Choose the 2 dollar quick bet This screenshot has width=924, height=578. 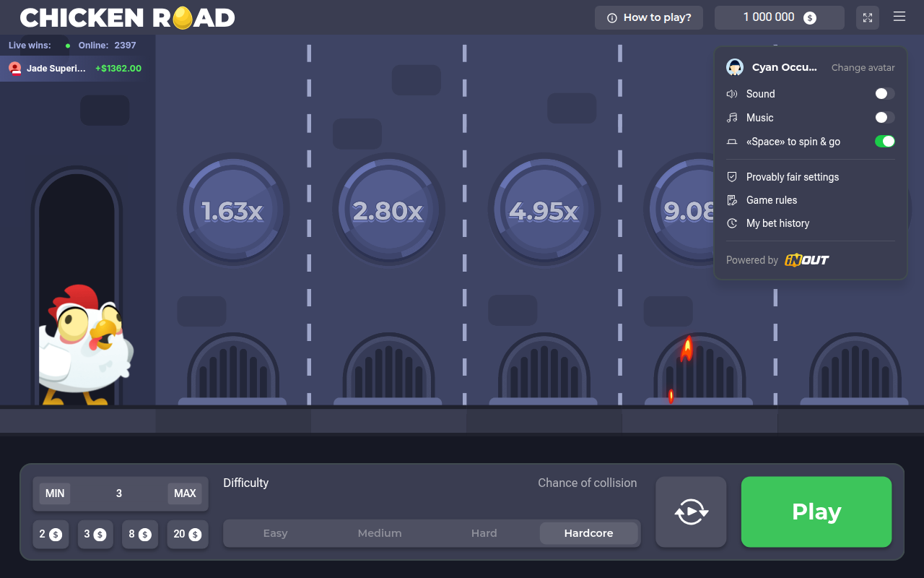(51, 535)
